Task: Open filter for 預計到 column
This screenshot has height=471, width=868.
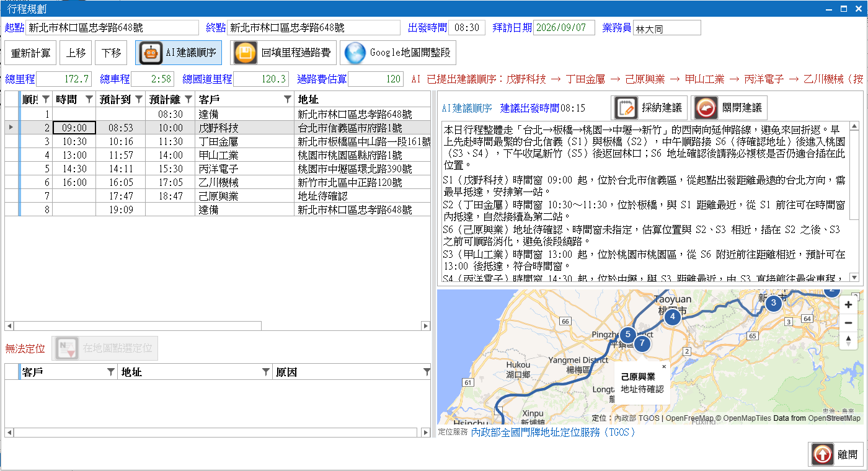Action: 138,99
